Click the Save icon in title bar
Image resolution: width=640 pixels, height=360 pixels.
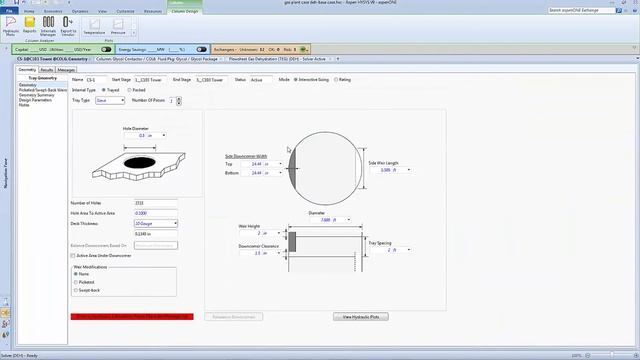tap(16, 2)
